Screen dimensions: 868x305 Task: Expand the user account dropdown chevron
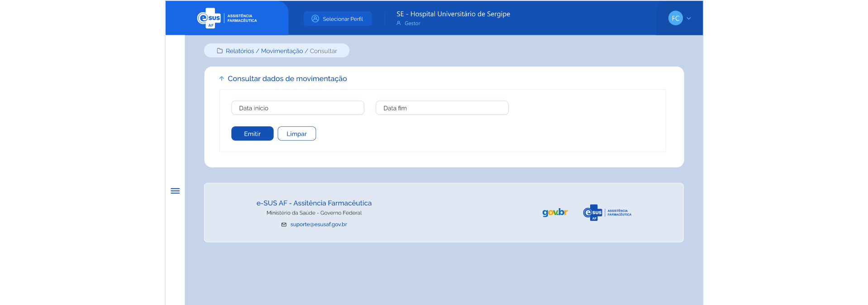[689, 19]
